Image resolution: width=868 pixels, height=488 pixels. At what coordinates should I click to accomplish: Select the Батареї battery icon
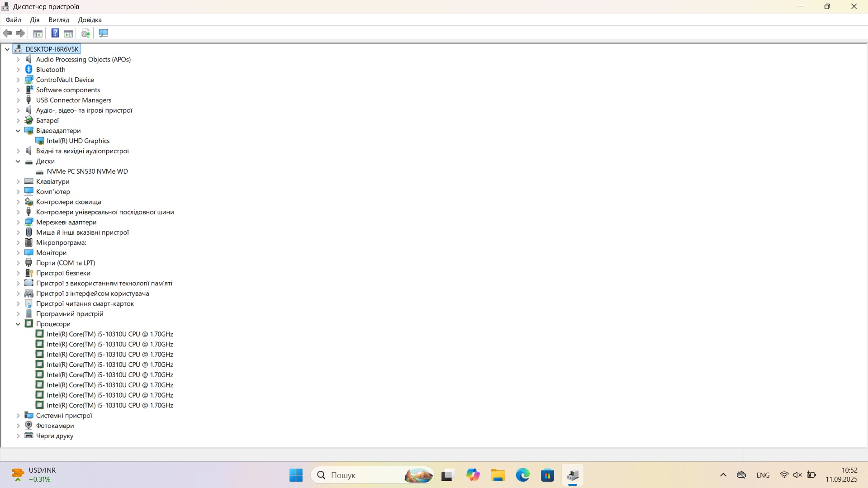click(29, 120)
